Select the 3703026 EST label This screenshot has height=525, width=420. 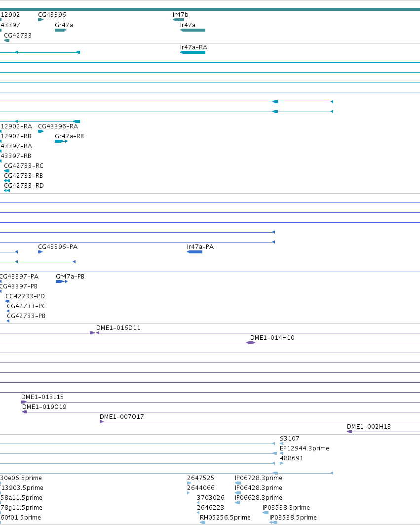(x=211, y=498)
